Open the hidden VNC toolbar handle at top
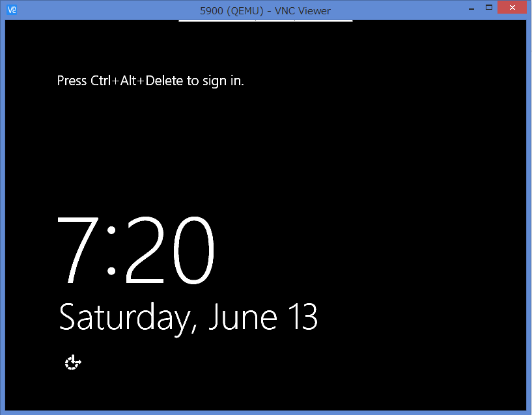 point(266,21)
